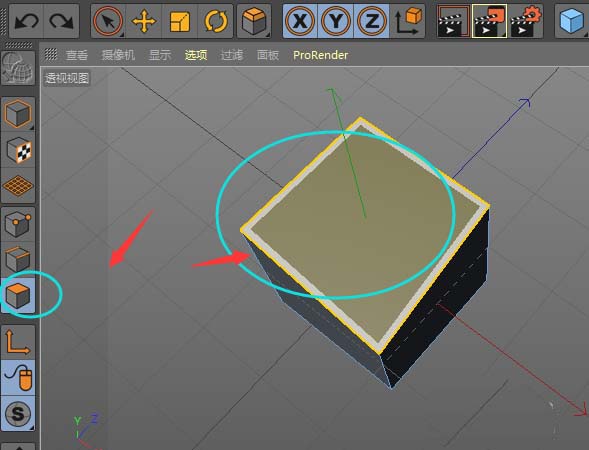The height and width of the screenshot is (450, 589).
Task: Activate the Scale tool
Action: [180, 21]
